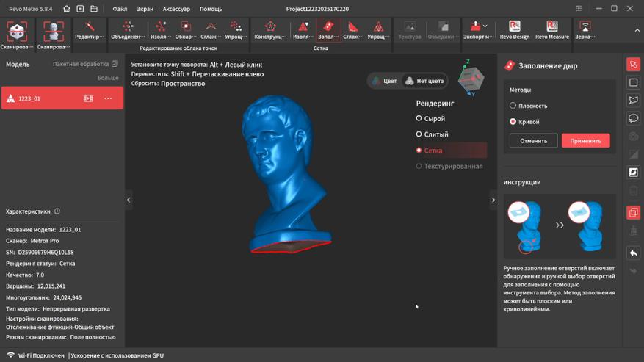Select the polygon selection tool

633,101
